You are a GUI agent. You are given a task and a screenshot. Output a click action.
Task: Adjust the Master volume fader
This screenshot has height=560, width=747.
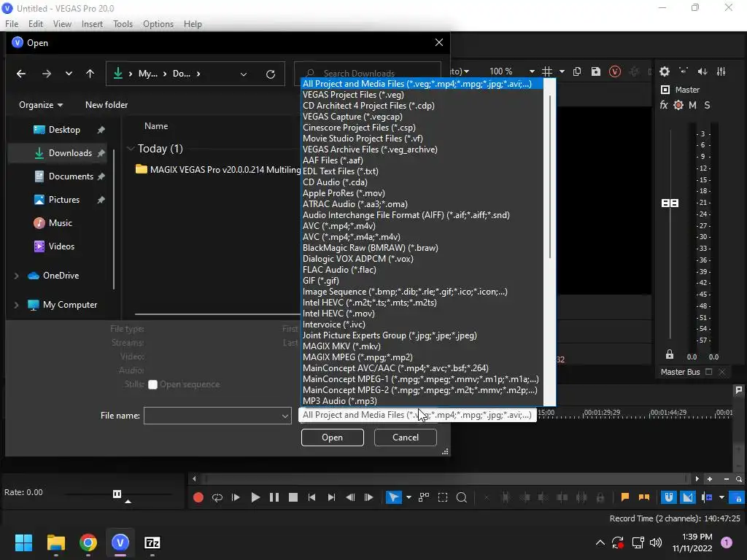[670, 203]
